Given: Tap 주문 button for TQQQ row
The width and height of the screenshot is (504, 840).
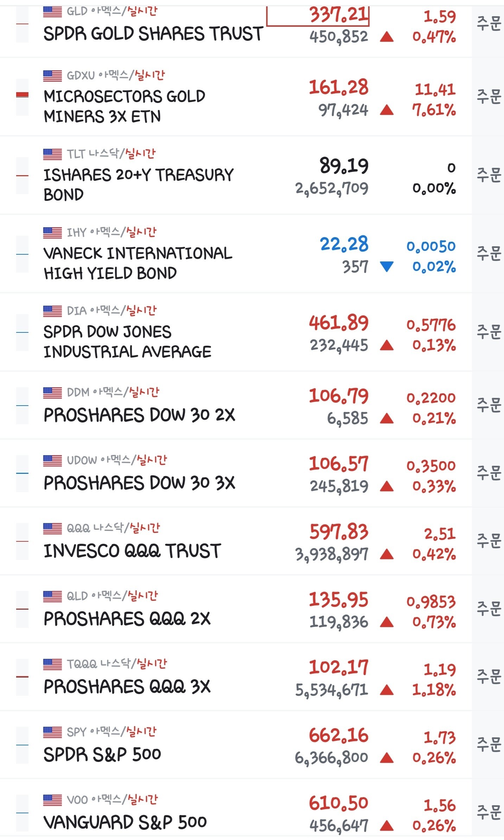Looking at the screenshot, I should [x=489, y=676].
